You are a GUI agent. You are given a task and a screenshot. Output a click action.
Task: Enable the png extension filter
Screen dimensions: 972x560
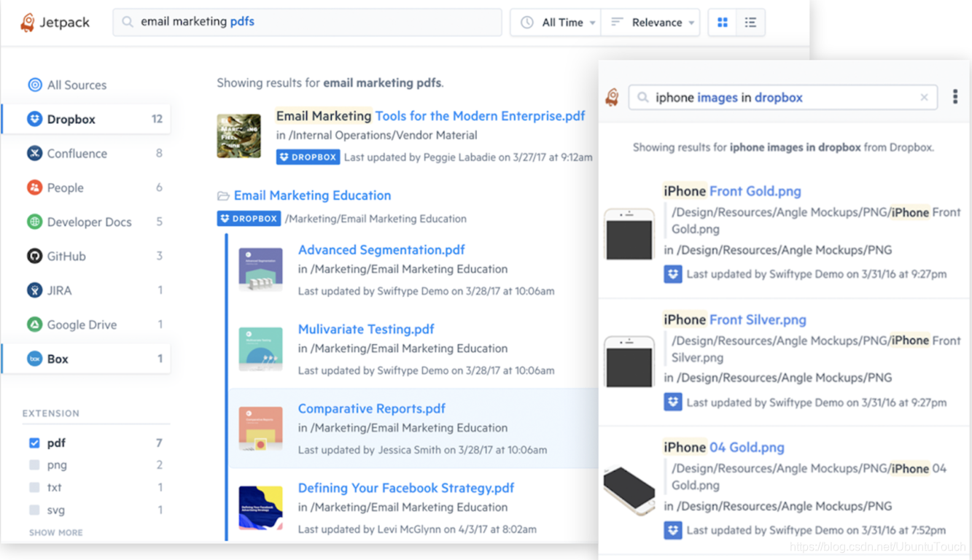click(x=34, y=464)
